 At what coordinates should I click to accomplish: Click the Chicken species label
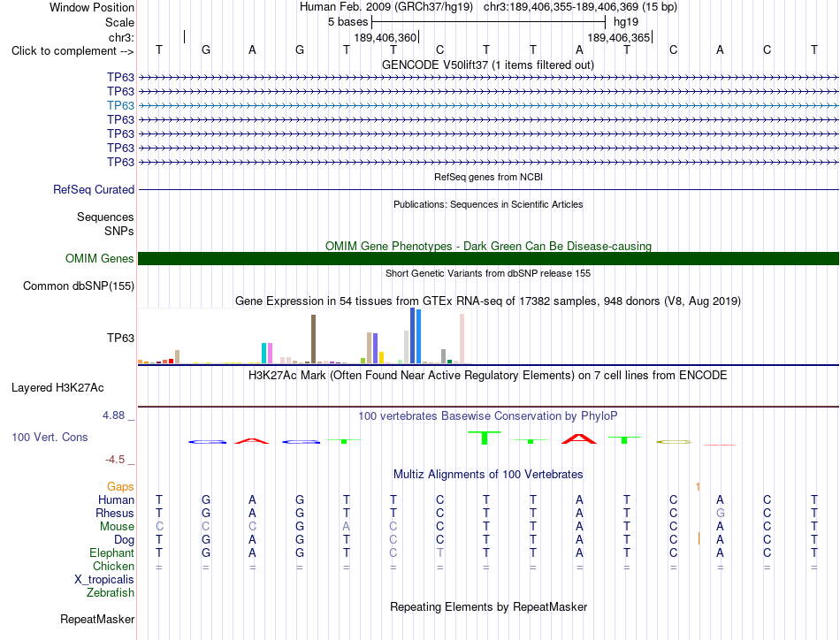(x=113, y=566)
